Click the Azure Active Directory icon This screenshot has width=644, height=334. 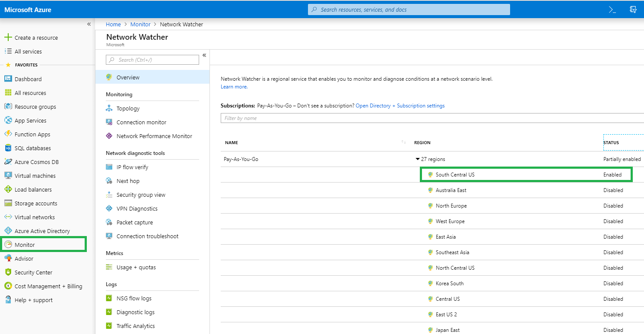[x=8, y=231]
